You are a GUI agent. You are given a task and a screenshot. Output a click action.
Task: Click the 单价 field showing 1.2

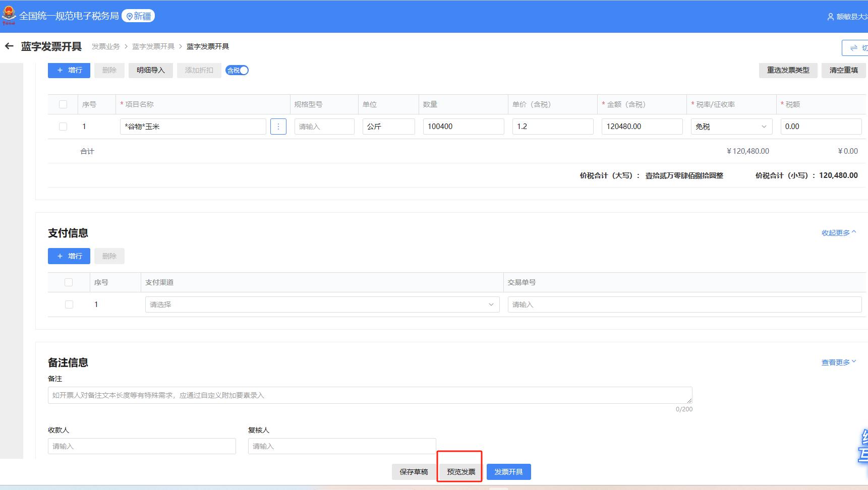[553, 127]
